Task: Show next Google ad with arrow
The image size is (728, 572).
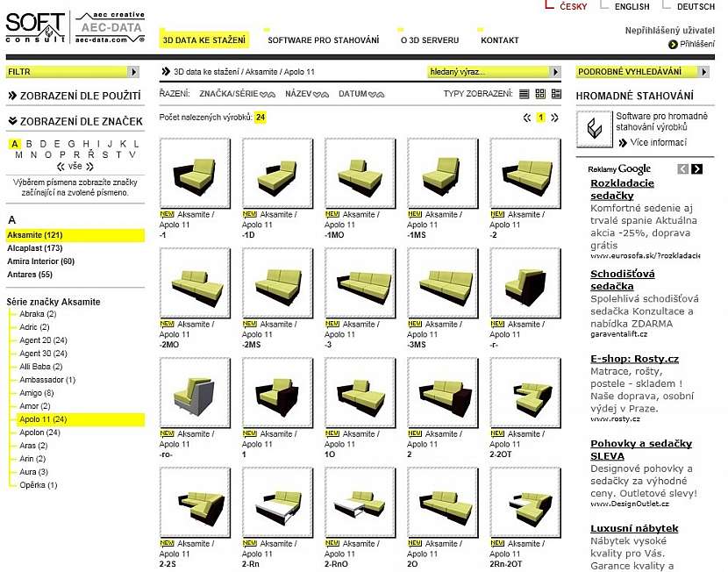Action: 696,168
